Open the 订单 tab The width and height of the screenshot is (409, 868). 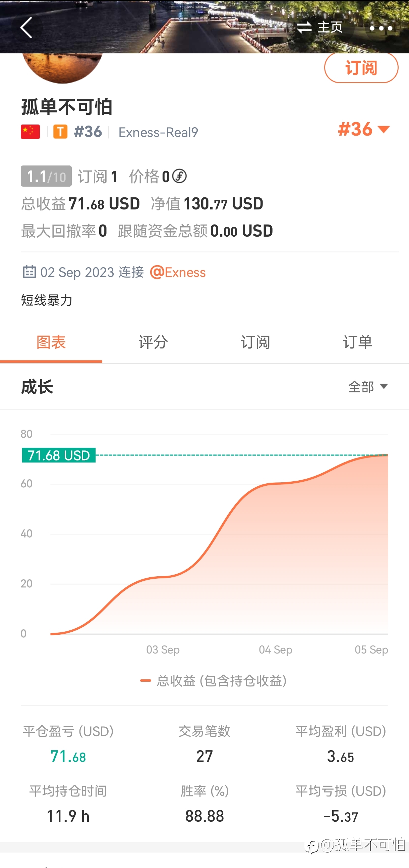[357, 342]
